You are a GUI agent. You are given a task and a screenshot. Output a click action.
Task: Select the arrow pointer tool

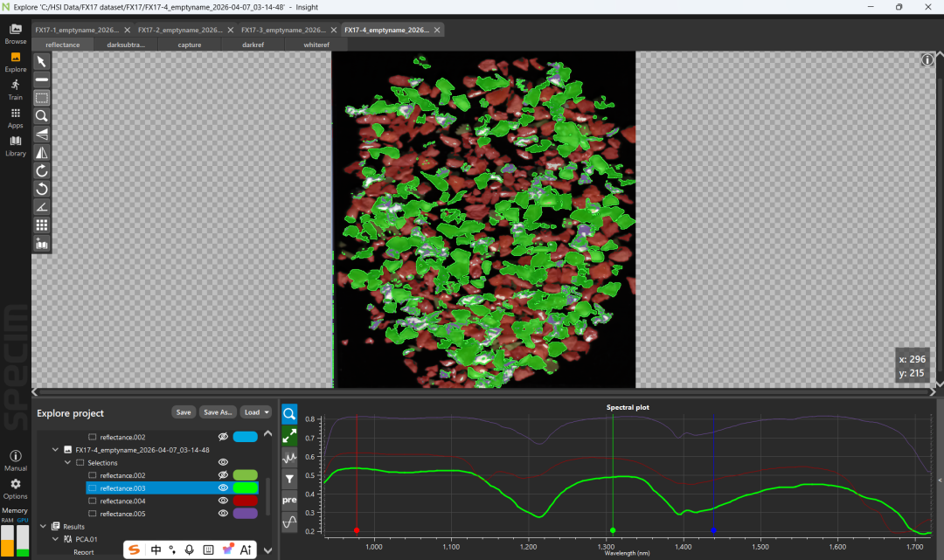(42, 61)
